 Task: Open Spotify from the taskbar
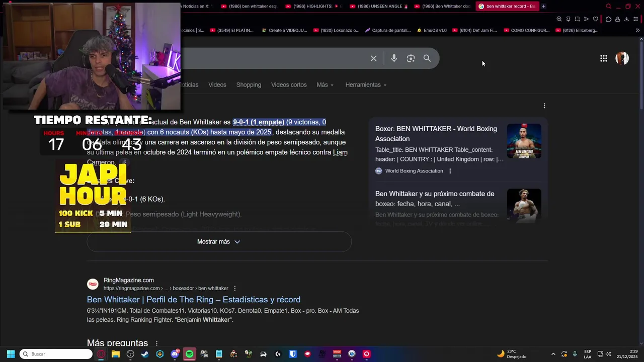tap(189, 354)
